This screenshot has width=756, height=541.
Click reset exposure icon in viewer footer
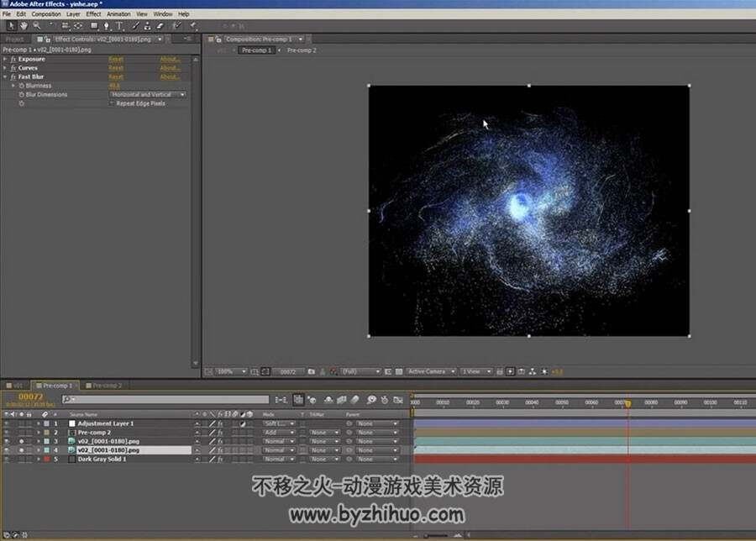click(x=544, y=371)
